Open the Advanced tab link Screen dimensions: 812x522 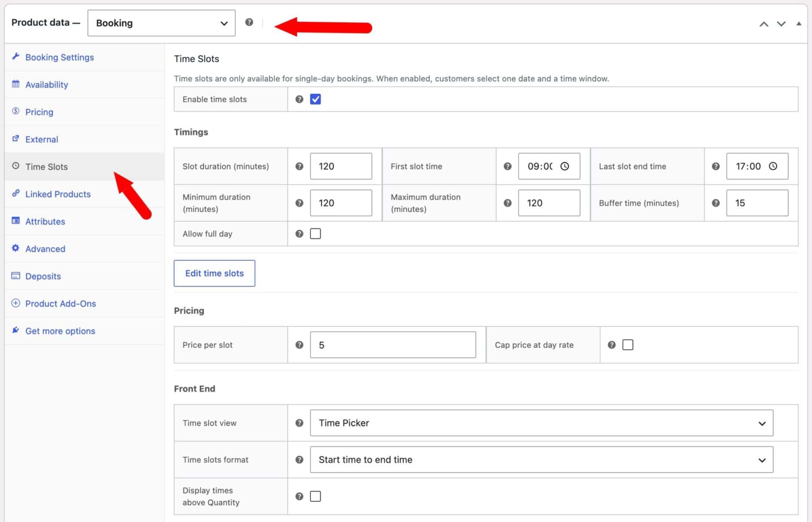click(45, 249)
